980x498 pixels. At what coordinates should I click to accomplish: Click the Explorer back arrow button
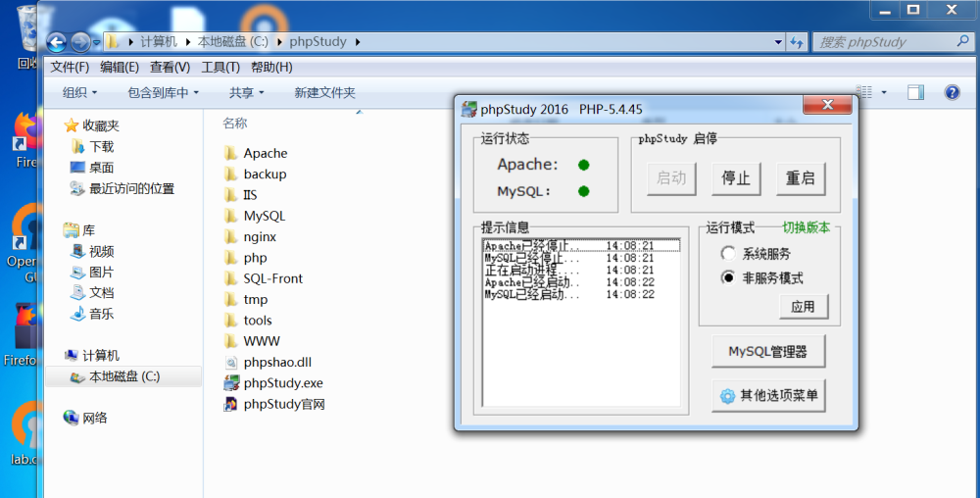(x=56, y=42)
